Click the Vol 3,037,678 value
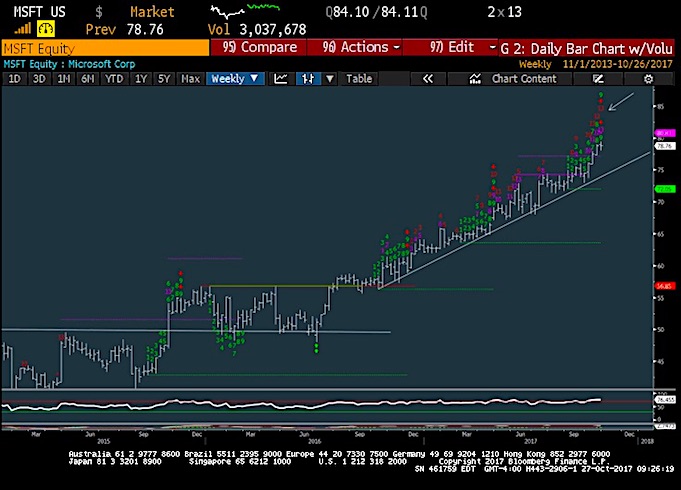 257,30
